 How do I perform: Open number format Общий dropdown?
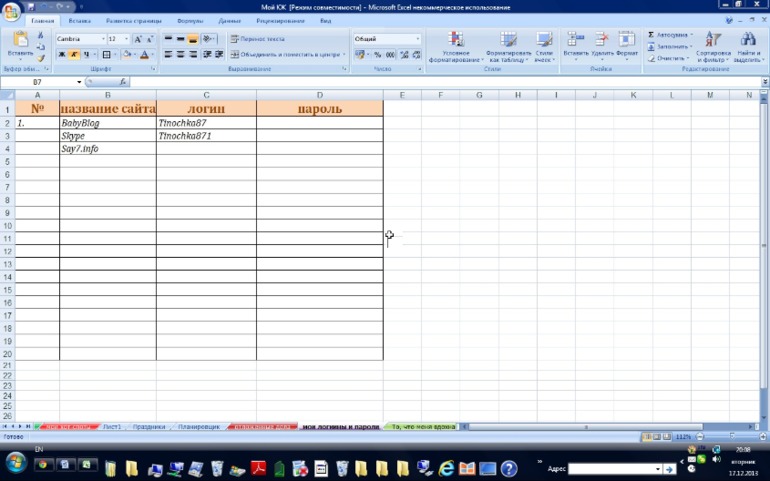[418, 39]
